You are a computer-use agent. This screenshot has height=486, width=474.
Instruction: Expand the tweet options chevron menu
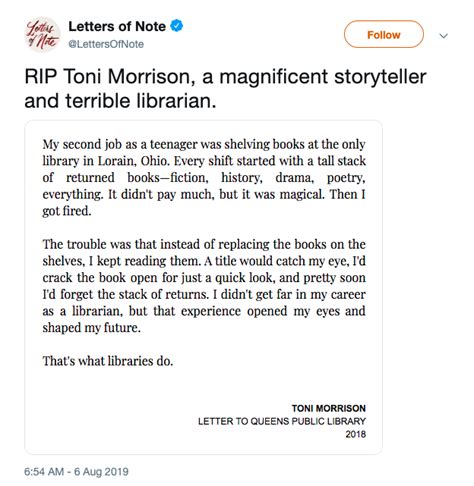(443, 36)
